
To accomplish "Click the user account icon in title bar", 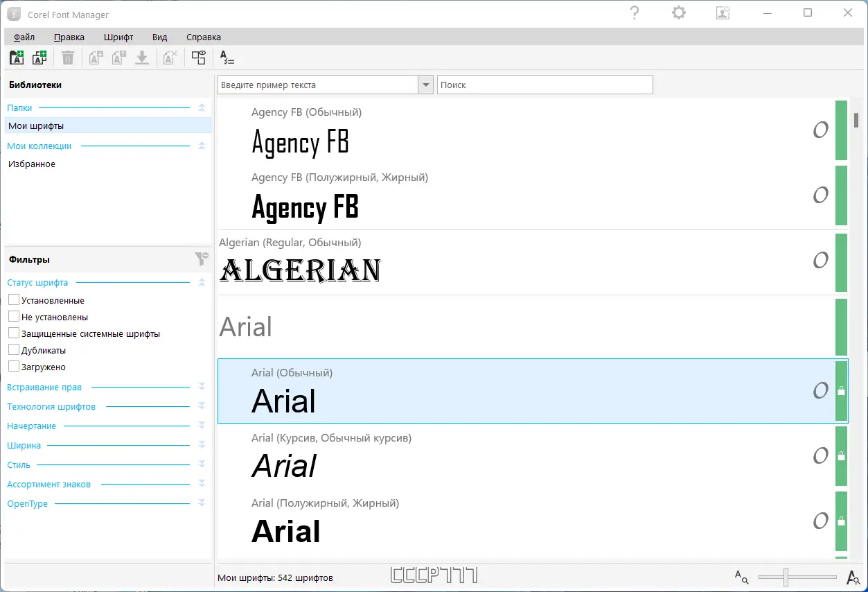I will (x=723, y=12).
